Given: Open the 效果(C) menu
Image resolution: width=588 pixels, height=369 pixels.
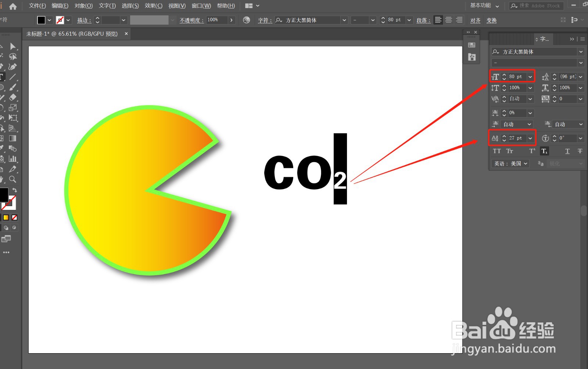Looking at the screenshot, I should click(x=153, y=6).
